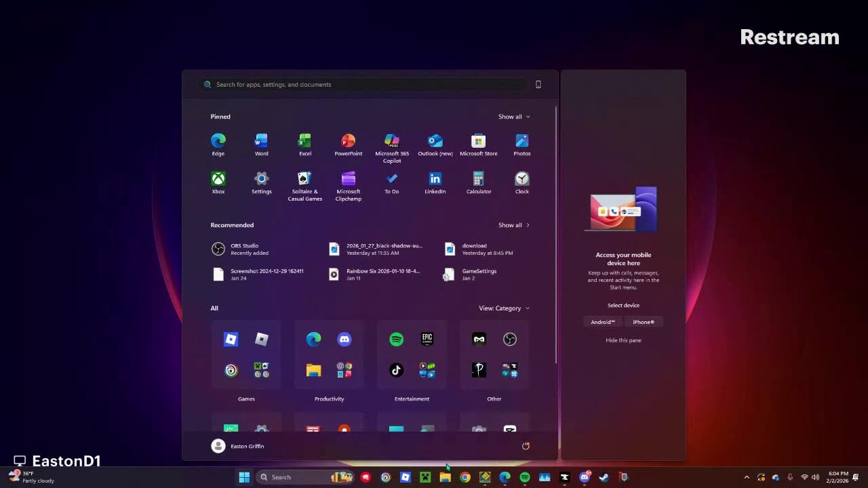The image size is (868, 488).
Task: Open the weather widget on taskbar
Action: click(31, 477)
